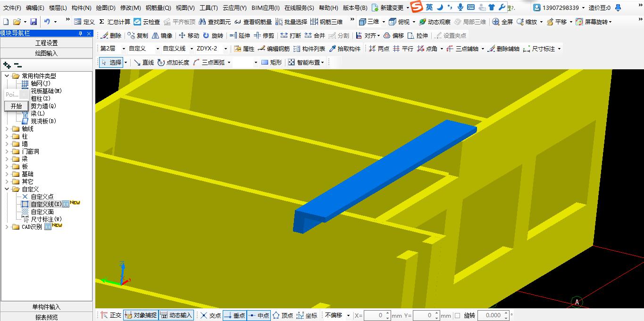Click the 合并 (merge) tool

tap(315, 35)
